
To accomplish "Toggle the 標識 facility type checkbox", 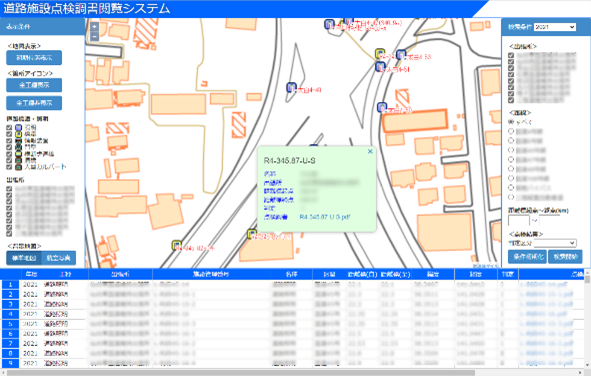I will coord(9,134).
